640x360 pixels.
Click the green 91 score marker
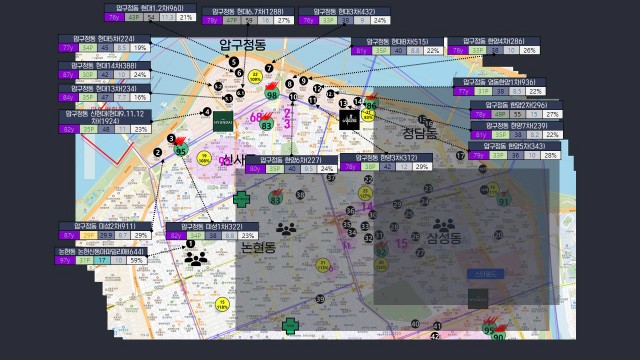tap(504, 201)
